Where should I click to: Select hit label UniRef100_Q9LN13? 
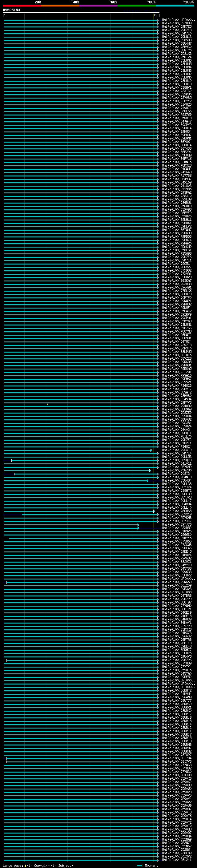(x=177, y=37)
